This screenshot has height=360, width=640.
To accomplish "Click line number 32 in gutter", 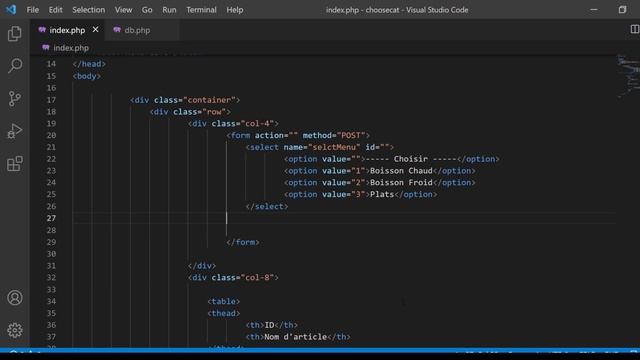I will point(51,278).
